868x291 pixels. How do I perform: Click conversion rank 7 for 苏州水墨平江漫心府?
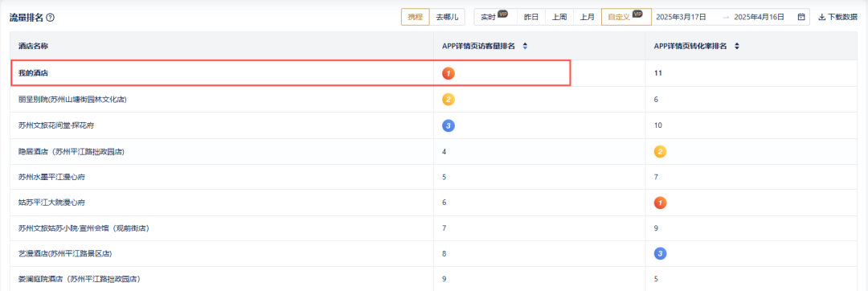point(656,178)
